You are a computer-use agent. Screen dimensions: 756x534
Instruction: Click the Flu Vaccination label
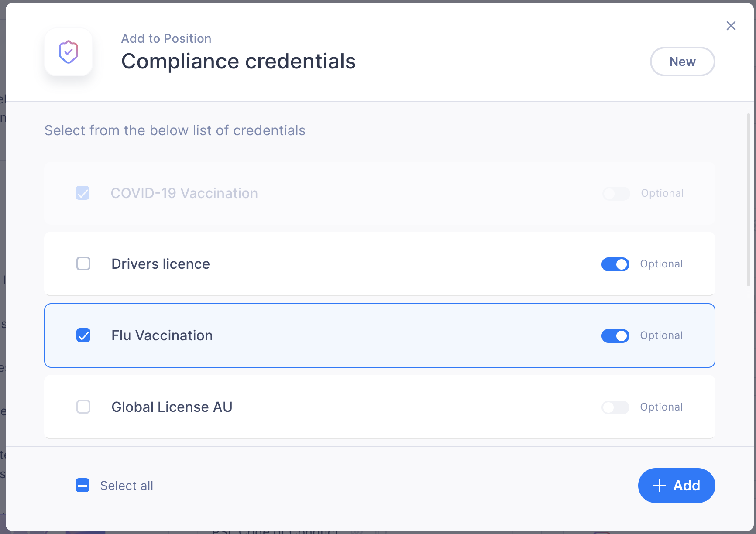click(162, 335)
